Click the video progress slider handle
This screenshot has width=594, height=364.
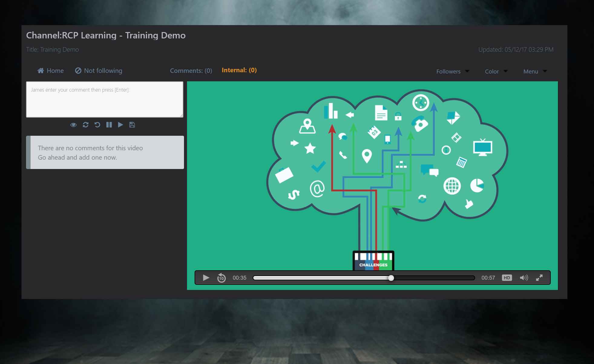pyautogui.click(x=391, y=278)
